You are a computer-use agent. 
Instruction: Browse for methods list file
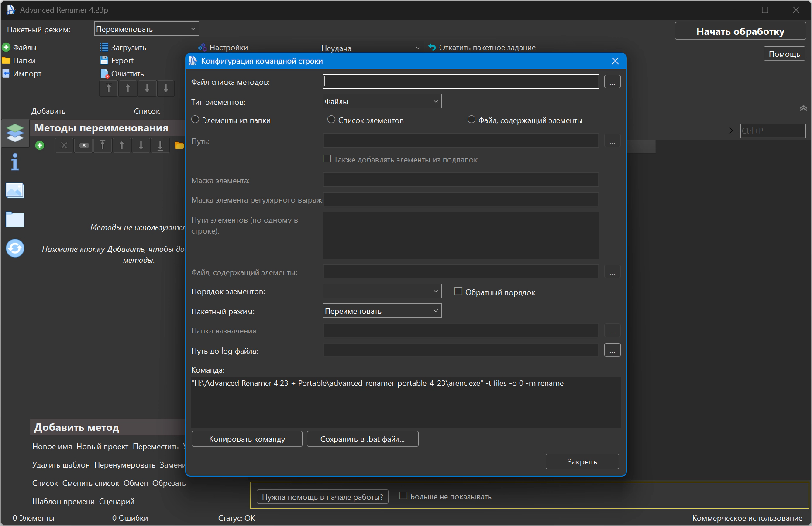click(x=612, y=82)
